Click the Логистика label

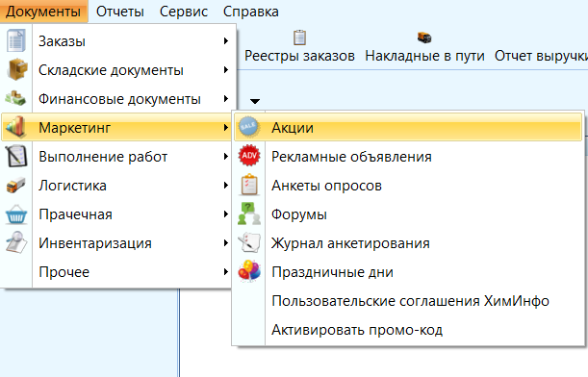coord(73,186)
